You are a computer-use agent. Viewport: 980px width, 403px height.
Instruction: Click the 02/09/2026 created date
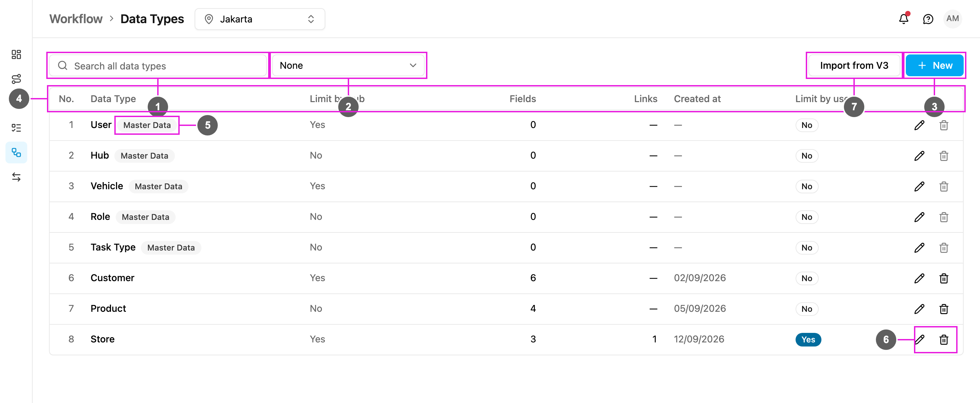pyautogui.click(x=700, y=278)
